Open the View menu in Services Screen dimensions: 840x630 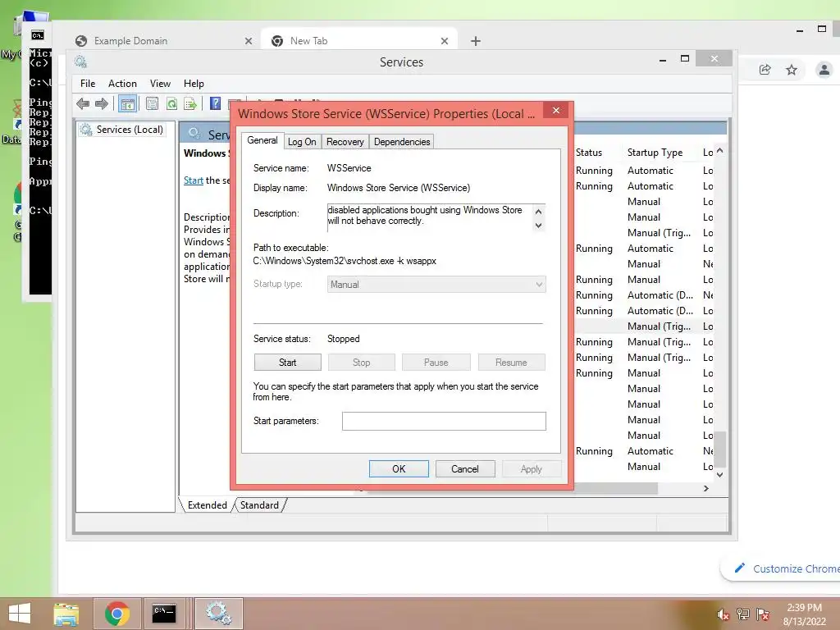pyautogui.click(x=160, y=84)
